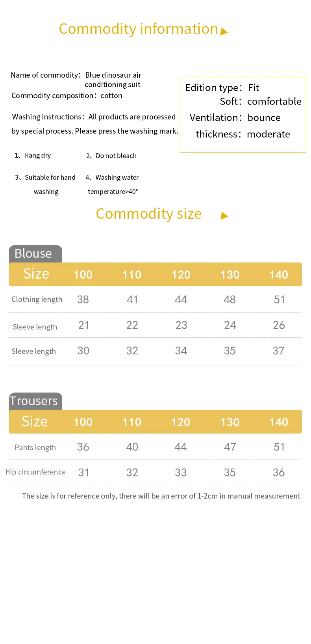Choose size 120 in Trousers header
This screenshot has height=644, width=311.
pyautogui.click(x=181, y=422)
